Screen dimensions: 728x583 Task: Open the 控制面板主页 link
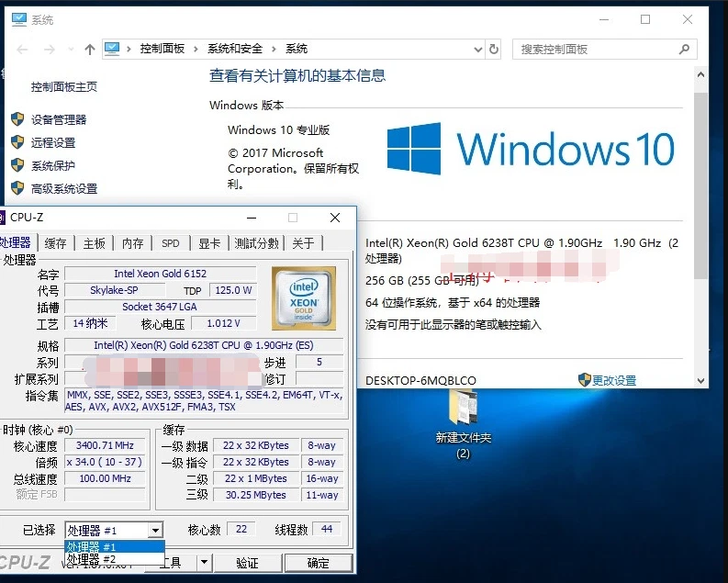(x=64, y=87)
